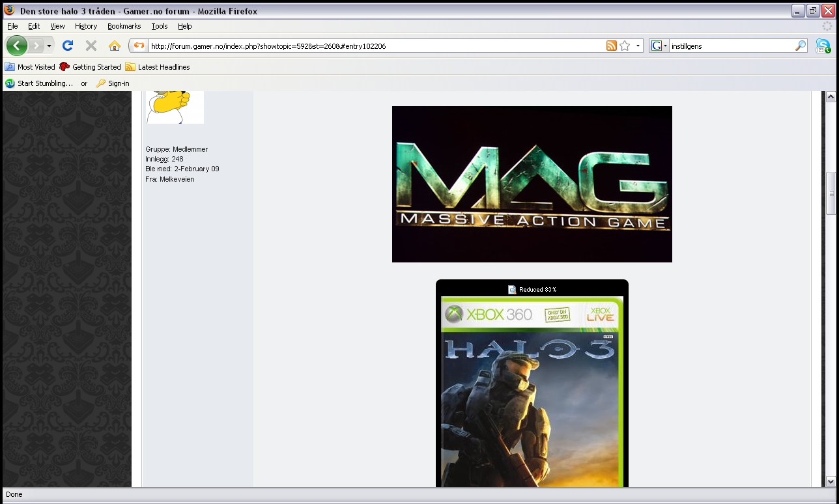This screenshot has width=839, height=504.
Task: Click Start Stumbling on StumbleUpon toolbar
Action: (x=45, y=83)
